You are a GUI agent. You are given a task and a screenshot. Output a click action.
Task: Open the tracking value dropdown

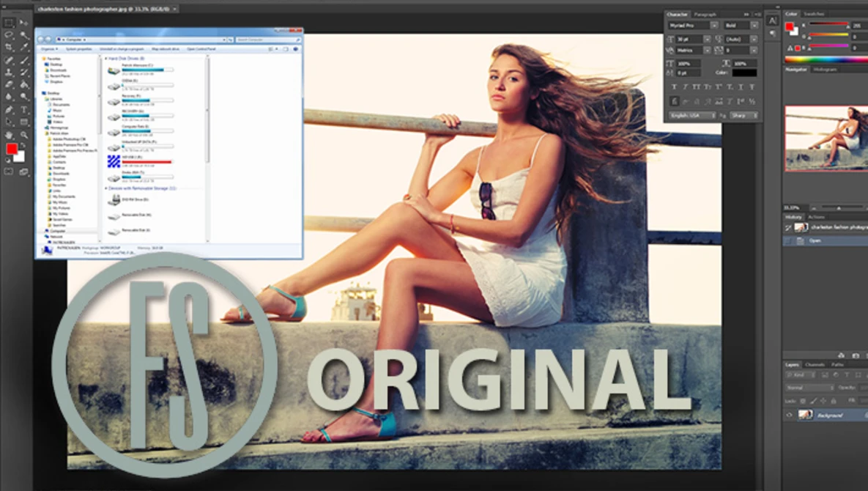pos(754,51)
